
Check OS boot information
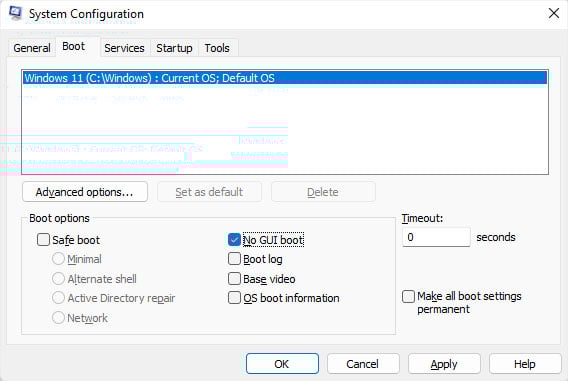(234, 298)
